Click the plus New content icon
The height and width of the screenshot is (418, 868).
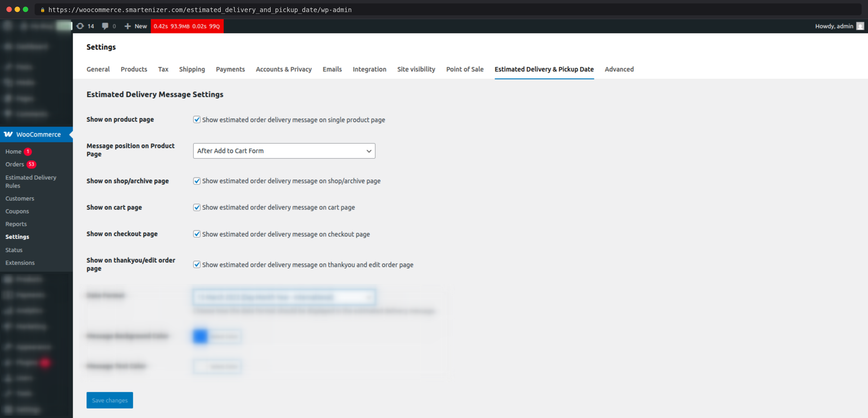127,26
